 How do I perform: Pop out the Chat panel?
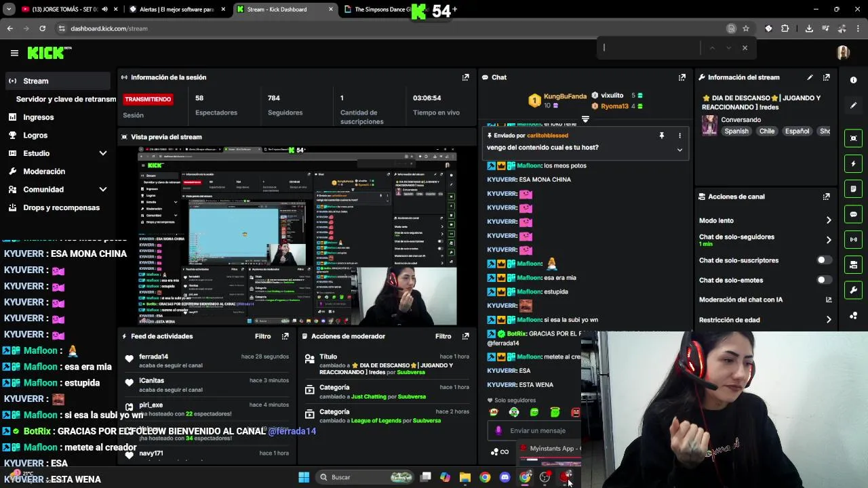[x=682, y=77]
